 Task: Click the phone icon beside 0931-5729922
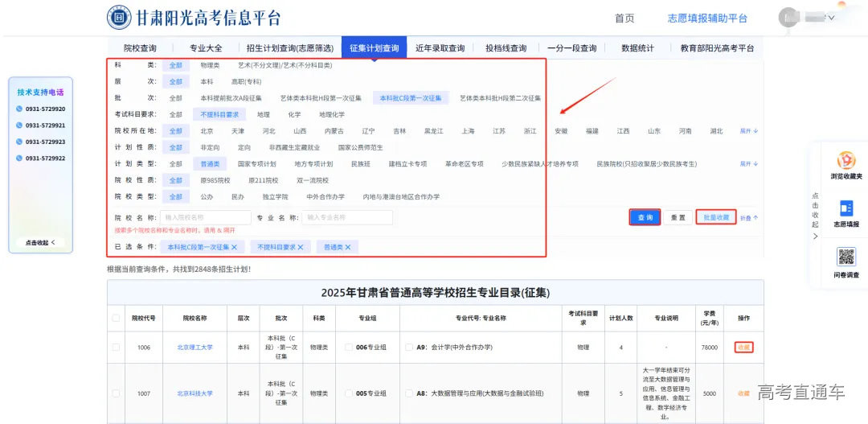point(20,158)
